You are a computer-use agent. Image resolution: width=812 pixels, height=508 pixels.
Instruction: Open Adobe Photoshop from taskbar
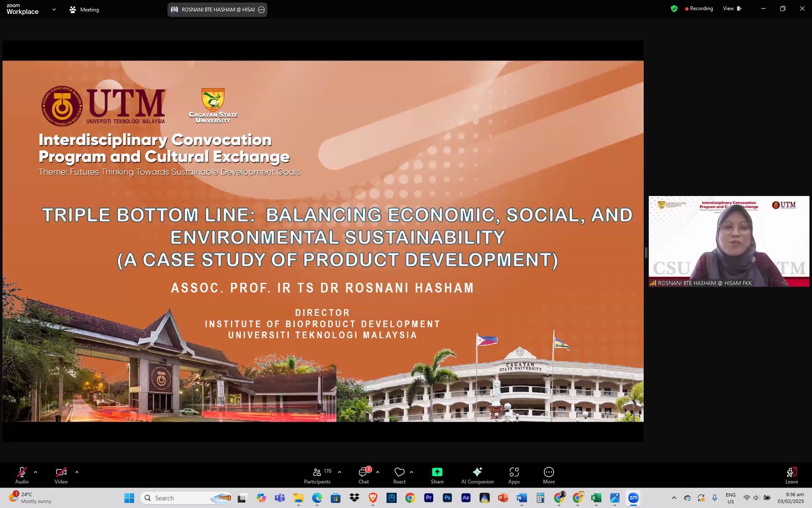tap(447, 498)
